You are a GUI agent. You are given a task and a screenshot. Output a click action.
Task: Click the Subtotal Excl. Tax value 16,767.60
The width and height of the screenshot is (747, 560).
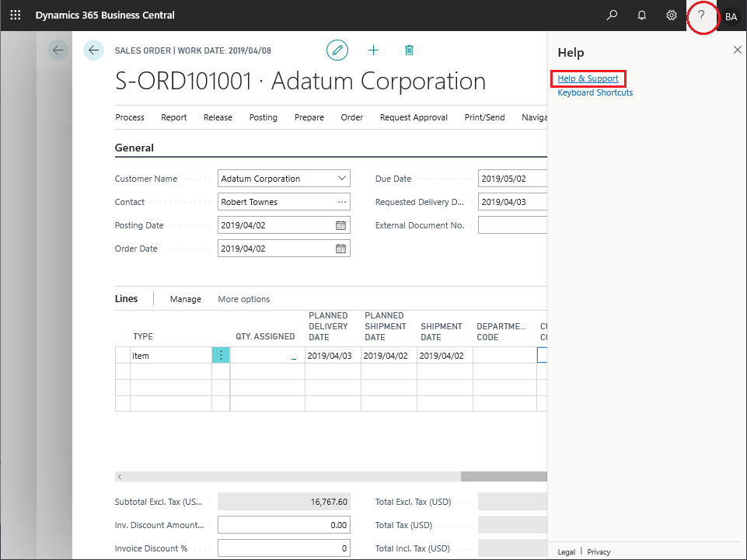coord(284,502)
